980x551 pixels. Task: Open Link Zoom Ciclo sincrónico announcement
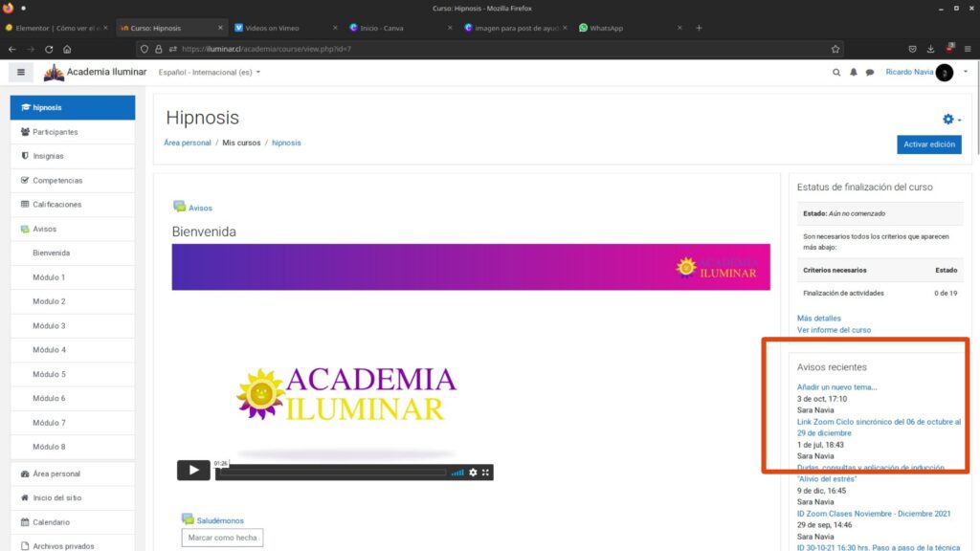click(x=879, y=428)
